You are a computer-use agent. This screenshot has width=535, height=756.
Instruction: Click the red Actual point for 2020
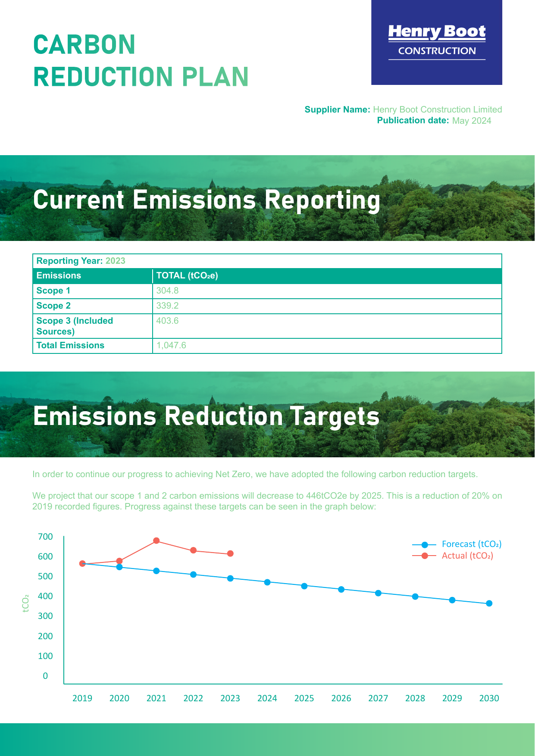(119, 561)
